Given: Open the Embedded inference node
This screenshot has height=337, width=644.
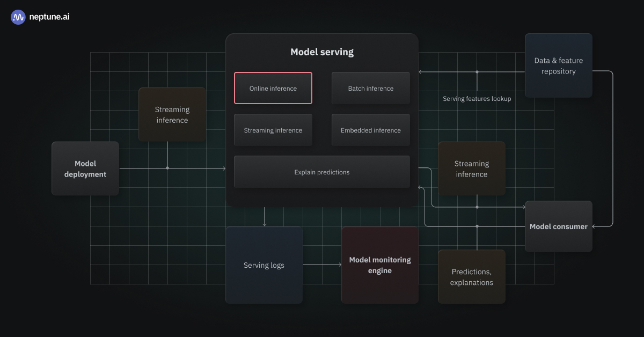Looking at the screenshot, I should [370, 130].
